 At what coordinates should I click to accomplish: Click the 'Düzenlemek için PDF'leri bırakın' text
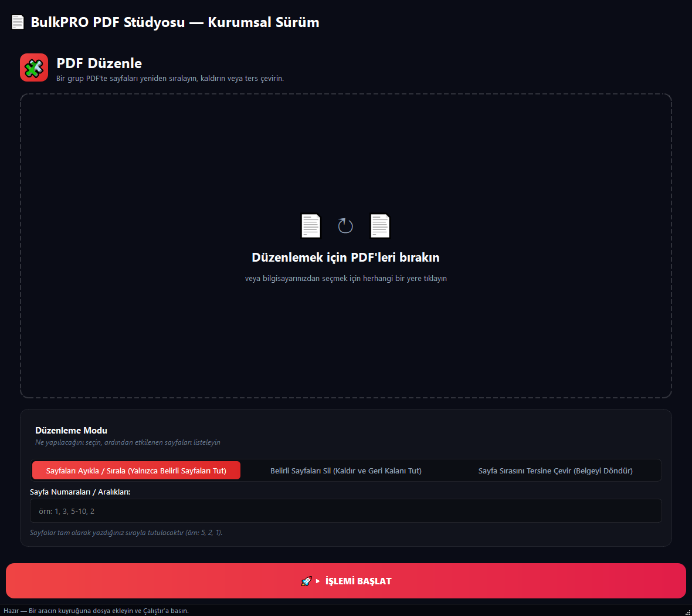click(x=345, y=258)
